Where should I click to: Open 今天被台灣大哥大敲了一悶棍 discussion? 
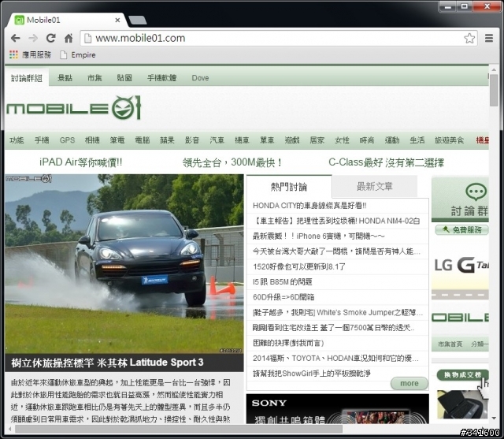coord(336,251)
